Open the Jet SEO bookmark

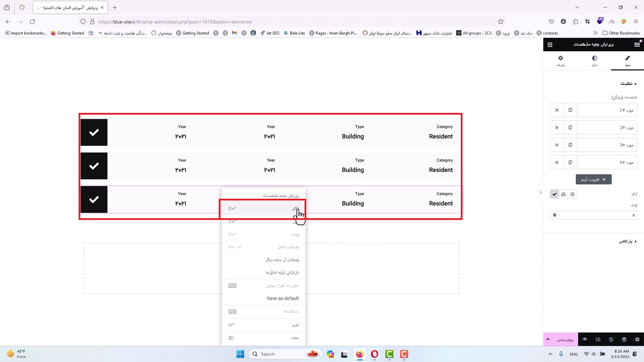[x=270, y=33]
